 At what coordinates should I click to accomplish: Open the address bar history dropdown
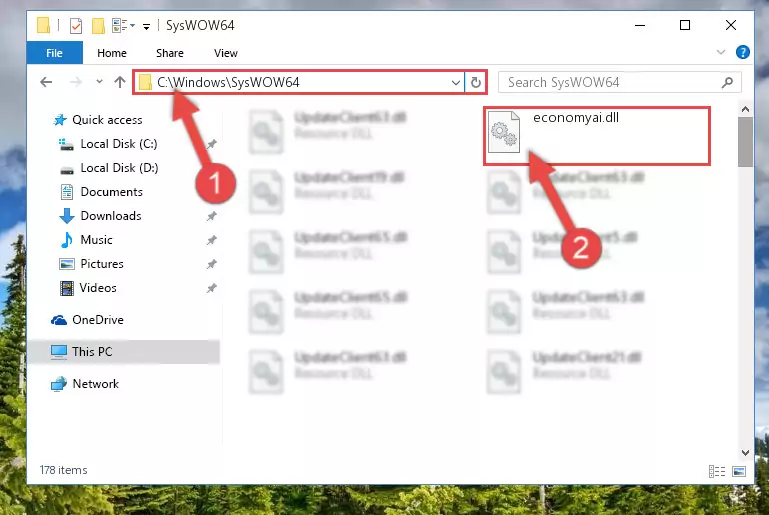(456, 82)
